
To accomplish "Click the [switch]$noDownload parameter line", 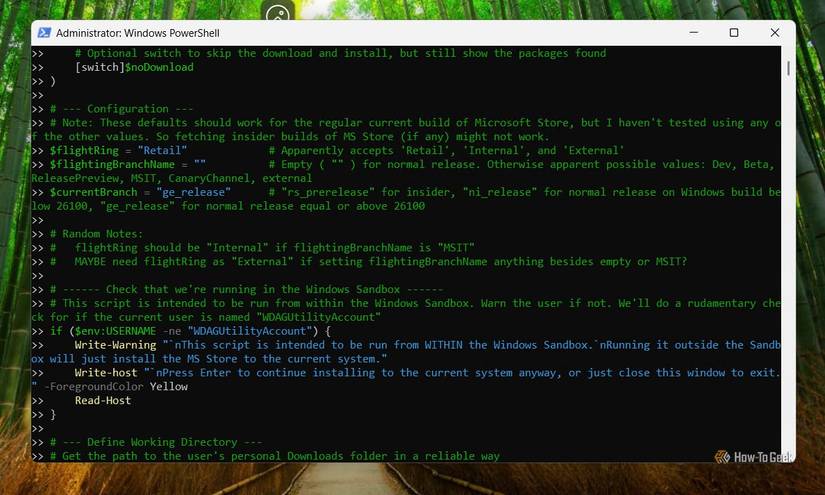I will click(x=134, y=67).
